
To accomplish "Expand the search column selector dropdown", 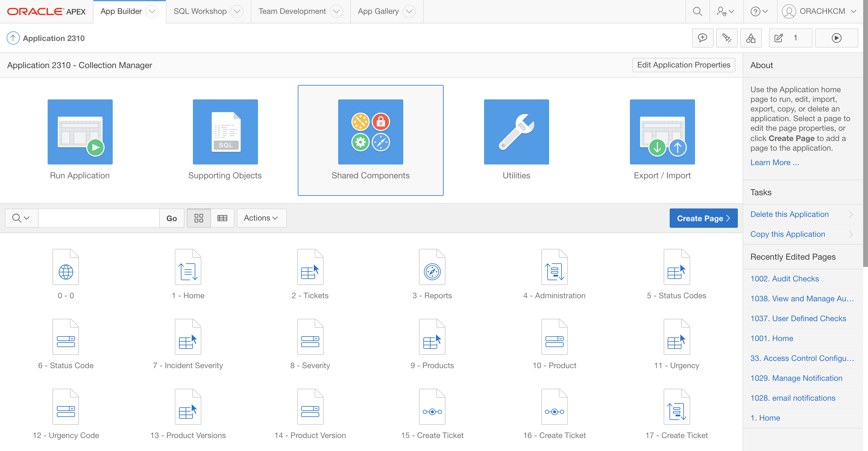I will [21, 218].
